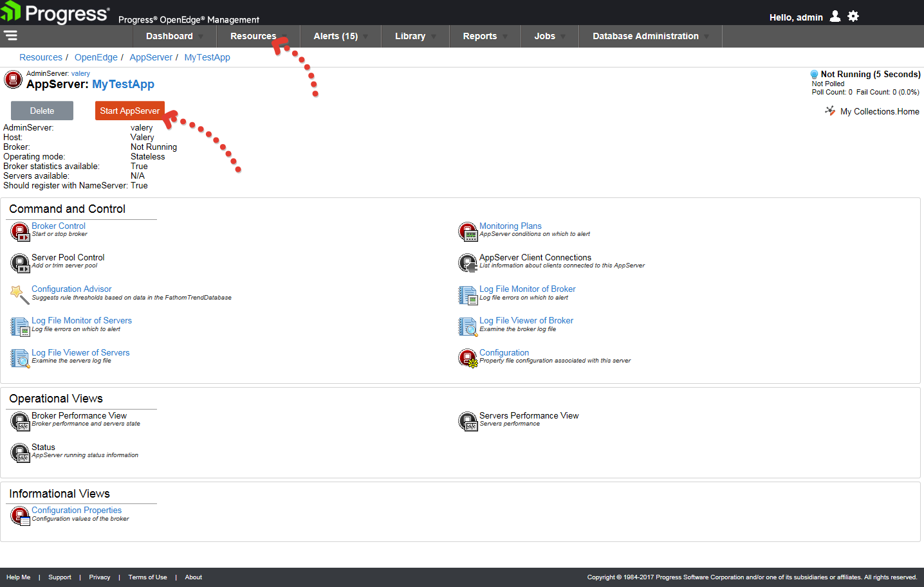Expand the Reports menu arrow

505,37
